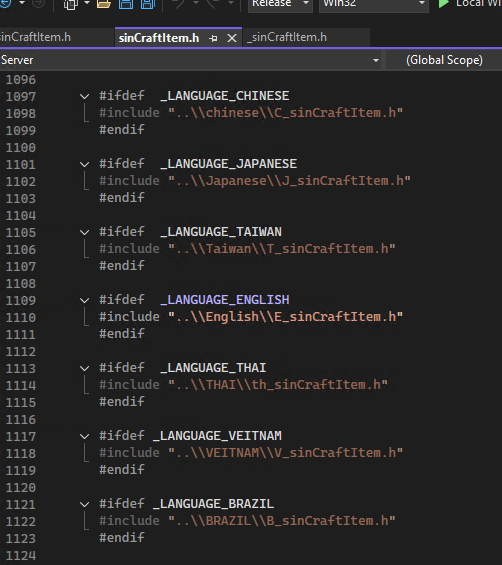Select the active sinCraftItem.h tab title

159,38
